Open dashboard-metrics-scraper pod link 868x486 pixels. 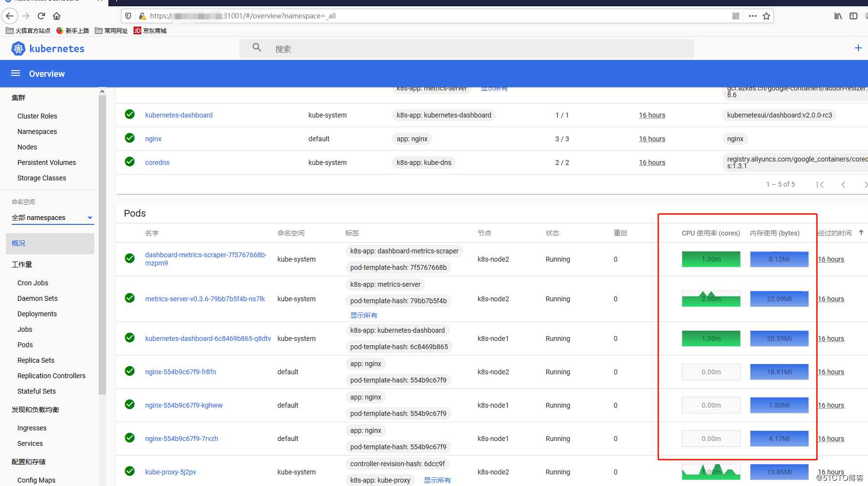pos(206,259)
